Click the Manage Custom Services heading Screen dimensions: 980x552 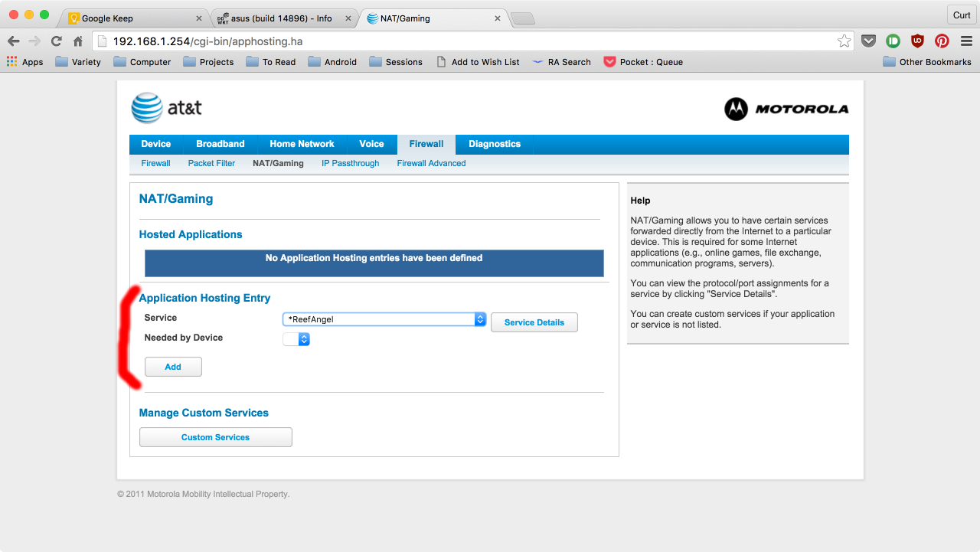(204, 413)
